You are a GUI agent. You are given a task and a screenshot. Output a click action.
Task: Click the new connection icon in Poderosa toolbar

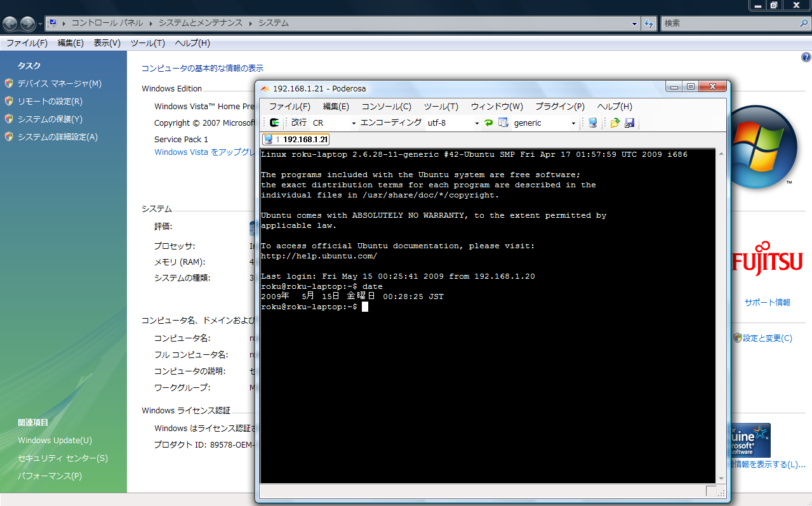(x=274, y=123)
